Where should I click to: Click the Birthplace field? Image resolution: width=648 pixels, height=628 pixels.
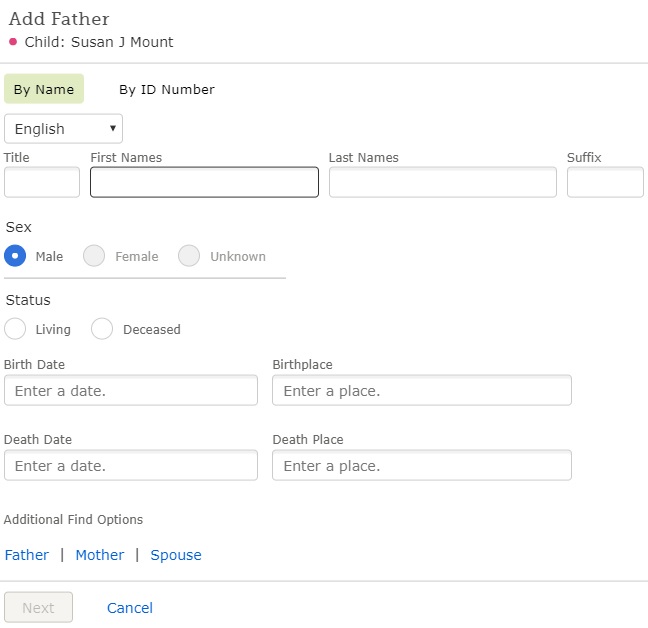point(422,390)
